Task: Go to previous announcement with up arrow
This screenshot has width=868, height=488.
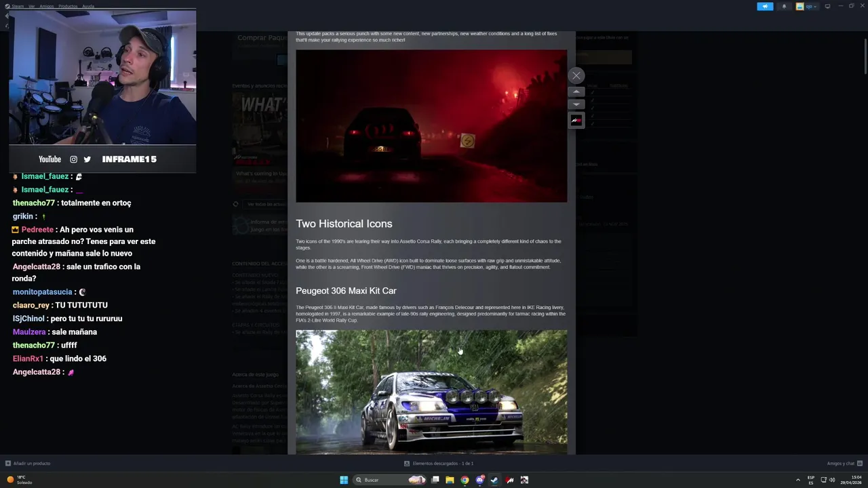Action: (x=576, y=91)
